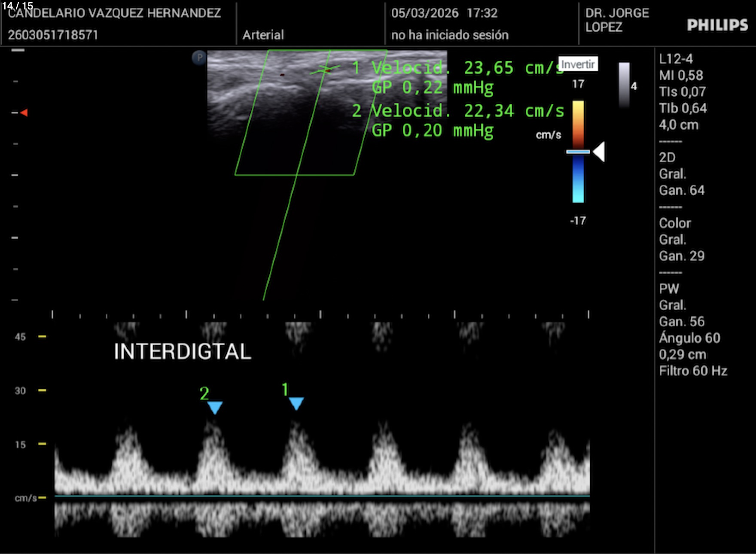This screenshot has height=554, width=756.
Task: Select blue caliper marker 2 on waveform
Action: point(215,407)
